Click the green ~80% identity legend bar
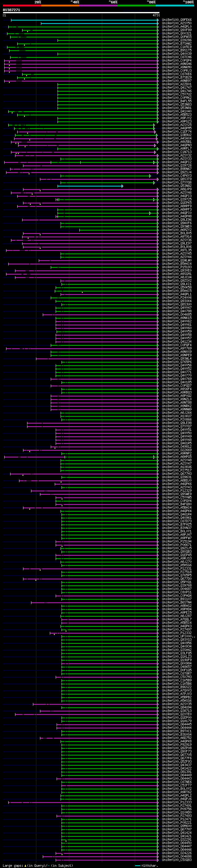Viewport: 197px width, 868px height. click(x=137, y=6)
